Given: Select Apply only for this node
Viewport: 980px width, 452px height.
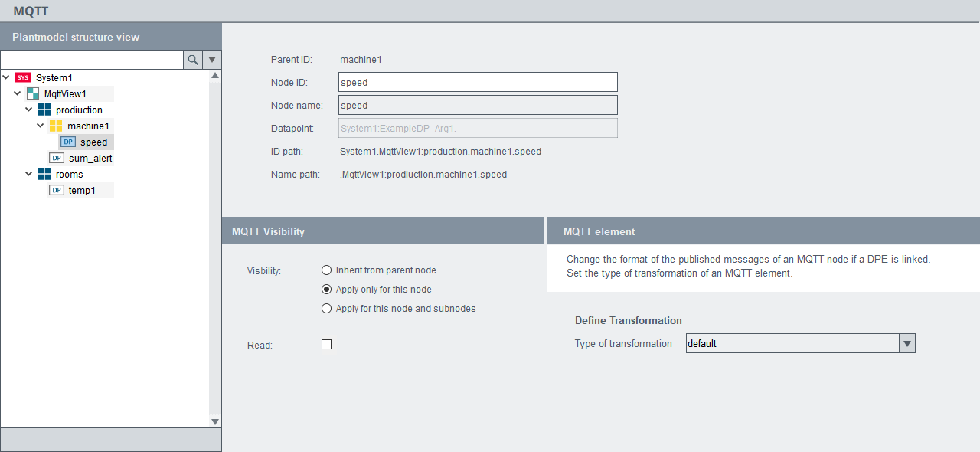Looking at the screenshot, I should pyautogui.click(x=327, y=290).
